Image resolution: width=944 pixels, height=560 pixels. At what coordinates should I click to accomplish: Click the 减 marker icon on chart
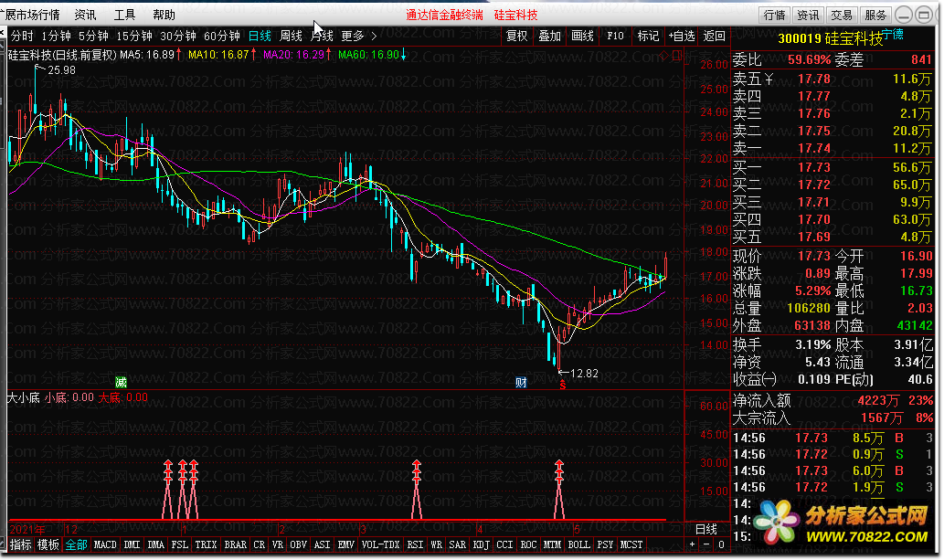point(121,382)
